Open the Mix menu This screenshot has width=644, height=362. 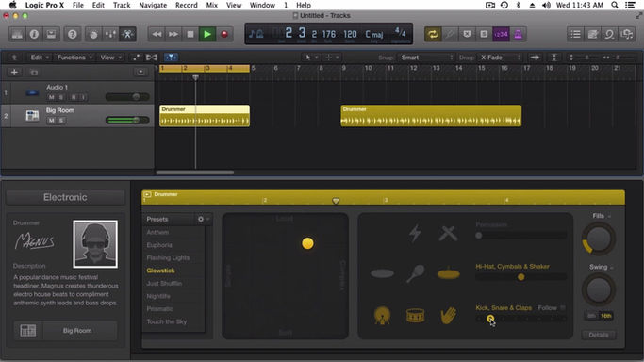(212, 5)
